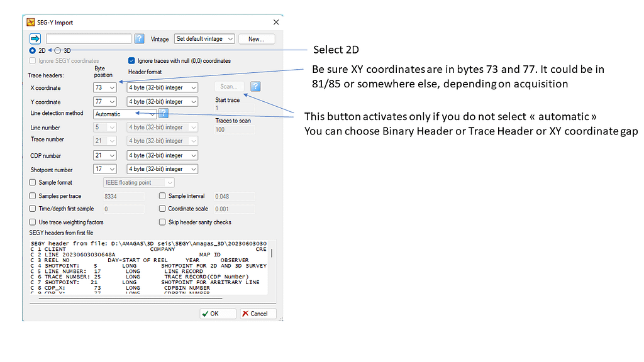Enable Skip header sanity checks
644x362 pixels.
tap(163, 222)
